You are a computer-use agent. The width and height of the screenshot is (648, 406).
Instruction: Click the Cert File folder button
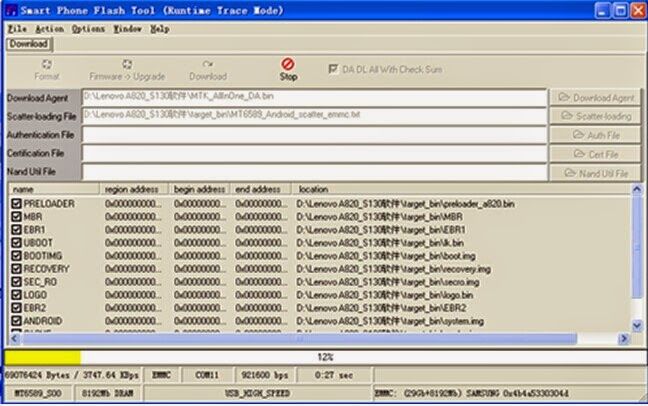(x=596, y=154)
